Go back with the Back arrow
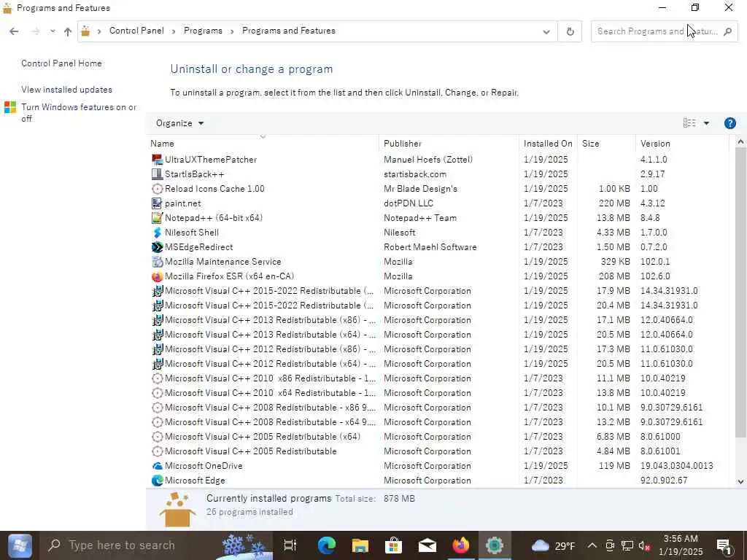 [x=15, y=31]
